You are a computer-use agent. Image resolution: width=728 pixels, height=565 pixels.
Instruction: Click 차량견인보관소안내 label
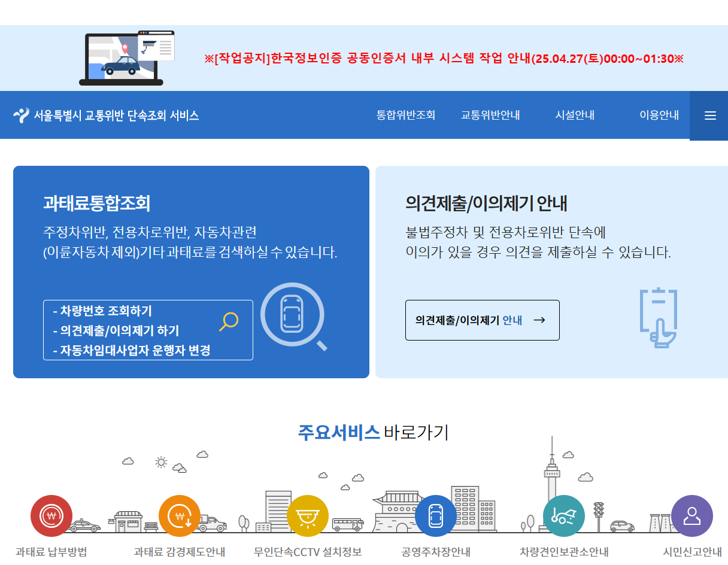[x=564, y=552]
